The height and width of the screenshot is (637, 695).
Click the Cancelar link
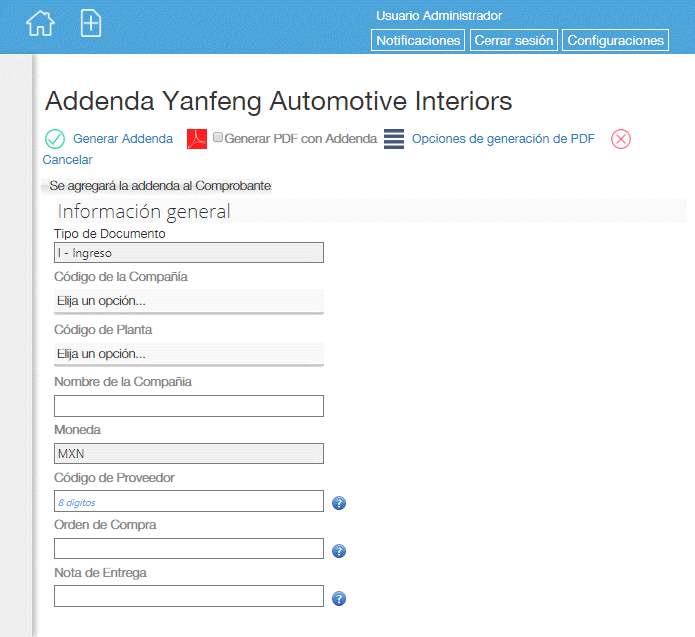pos(67,160)
